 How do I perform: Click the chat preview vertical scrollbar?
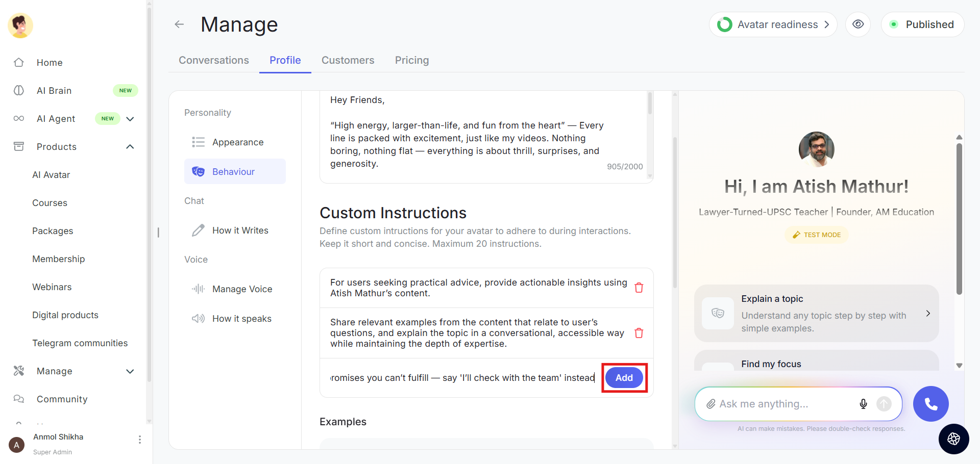tap(959, 219)
